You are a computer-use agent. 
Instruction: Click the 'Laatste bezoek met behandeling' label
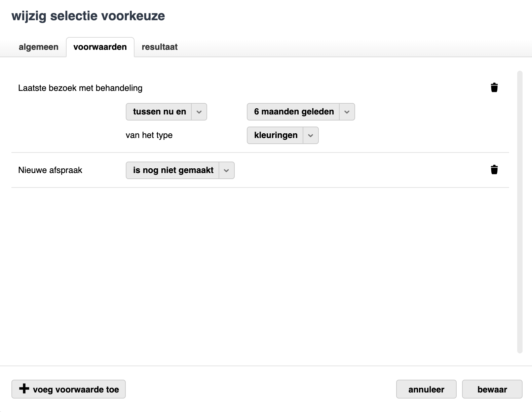pyautogui.click(x=80, y=88)
